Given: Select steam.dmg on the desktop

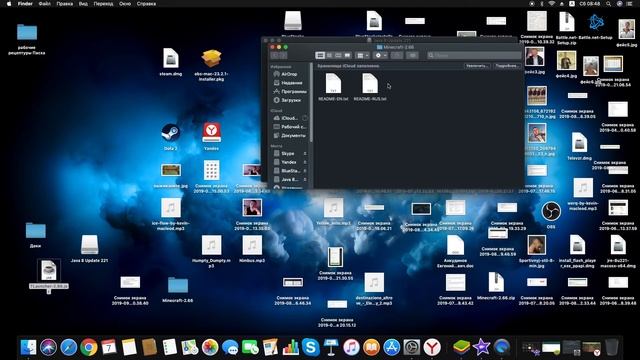Looking at the screenshot, I should click(171, 61).
